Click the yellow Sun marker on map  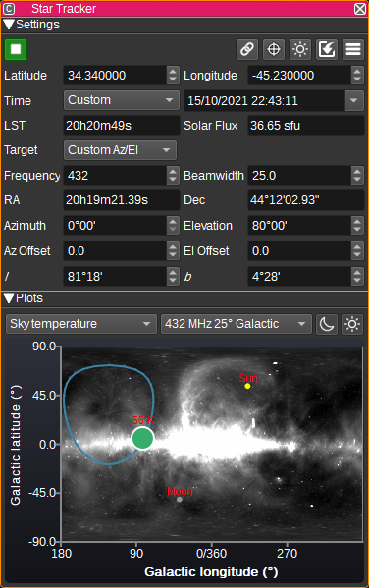tap(247, 386)
